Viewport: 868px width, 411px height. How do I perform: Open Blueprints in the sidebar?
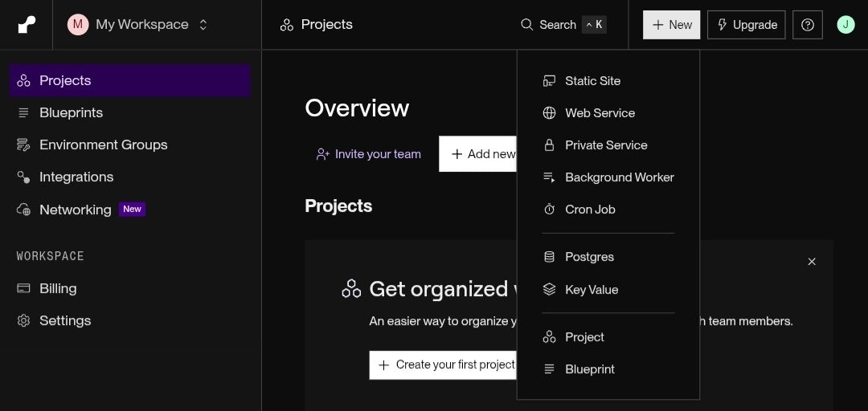click(71, 113)
